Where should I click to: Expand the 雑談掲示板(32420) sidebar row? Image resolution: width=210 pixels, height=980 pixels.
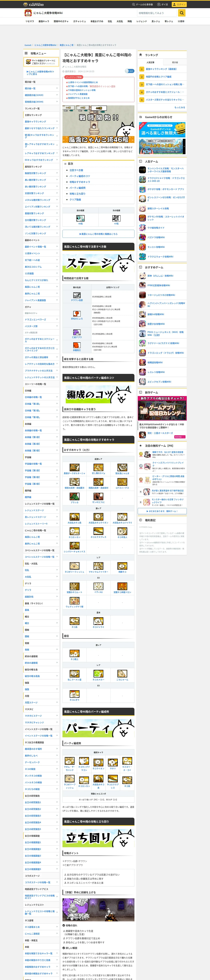[41, 95]
